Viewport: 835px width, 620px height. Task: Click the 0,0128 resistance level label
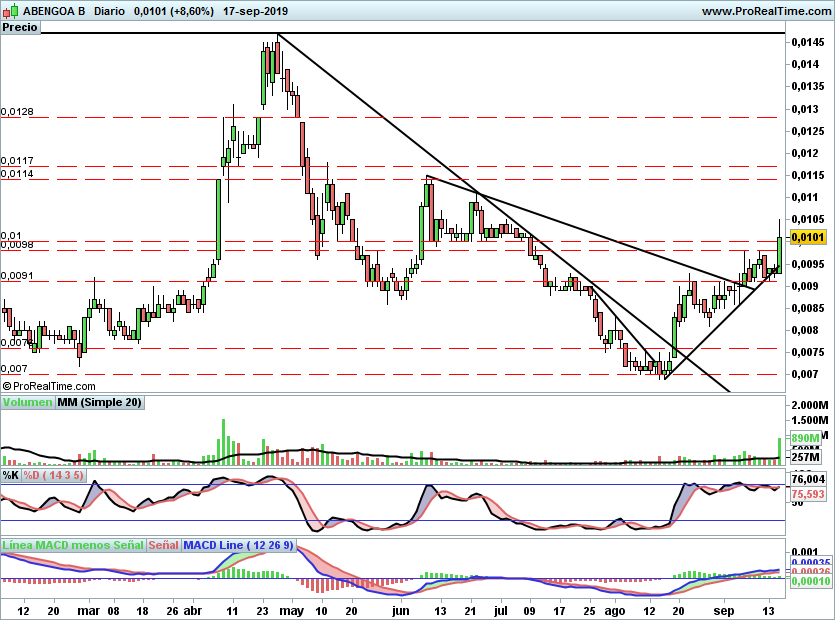tap(17, 111)
